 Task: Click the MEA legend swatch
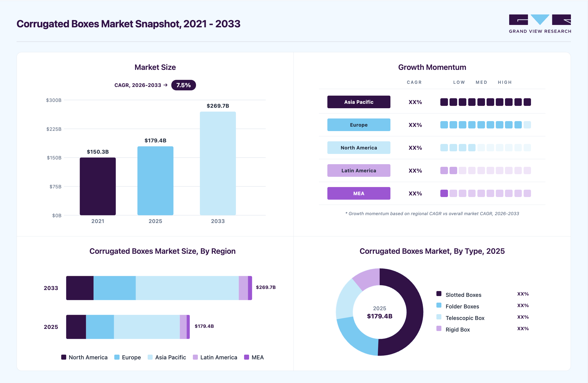246,357
